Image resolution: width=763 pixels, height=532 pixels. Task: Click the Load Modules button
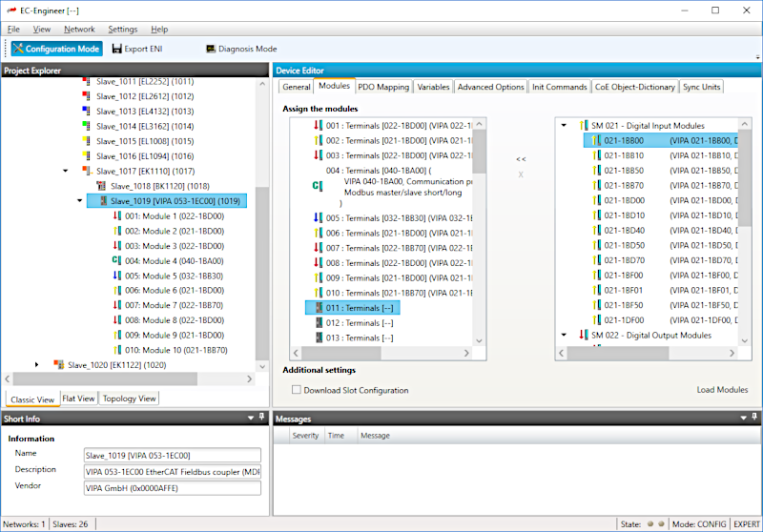(722, 390)
